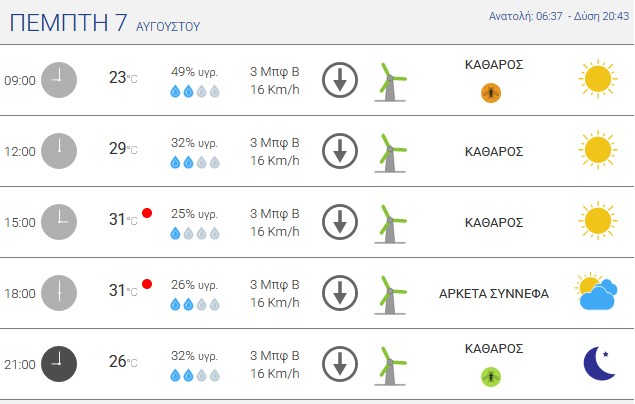Click the partly cloudy icon at 18:00
The height and width of the screenshot is (404, 635).
[x=596, y=291]
